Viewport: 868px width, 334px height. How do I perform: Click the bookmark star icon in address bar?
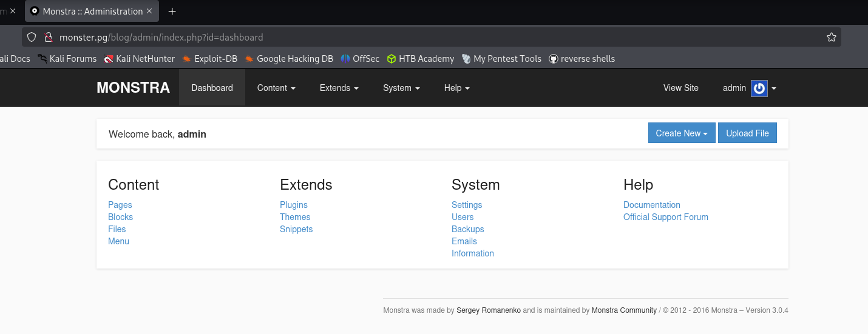point(831,37)
